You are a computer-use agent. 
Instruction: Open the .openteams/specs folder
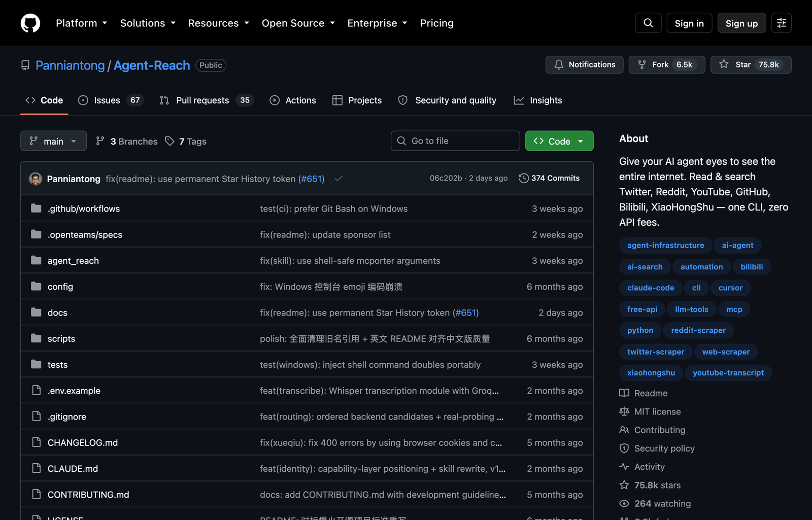(x=85, y=234)
